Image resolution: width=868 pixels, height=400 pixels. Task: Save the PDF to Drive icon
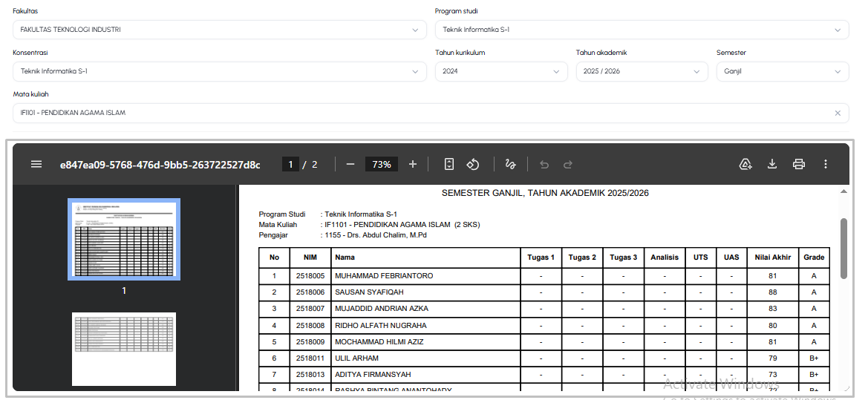(x=745, y=164)
